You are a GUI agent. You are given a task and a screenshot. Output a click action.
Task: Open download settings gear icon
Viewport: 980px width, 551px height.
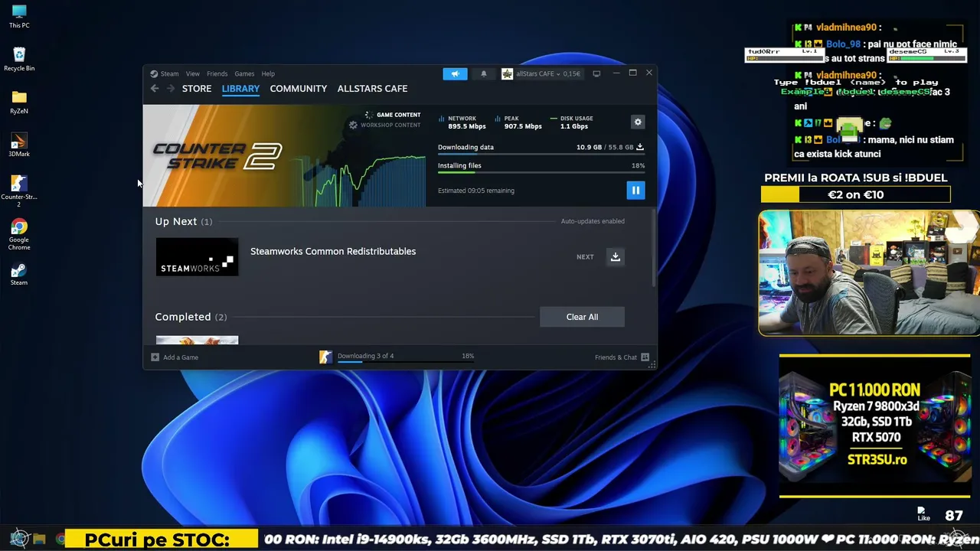638,122
